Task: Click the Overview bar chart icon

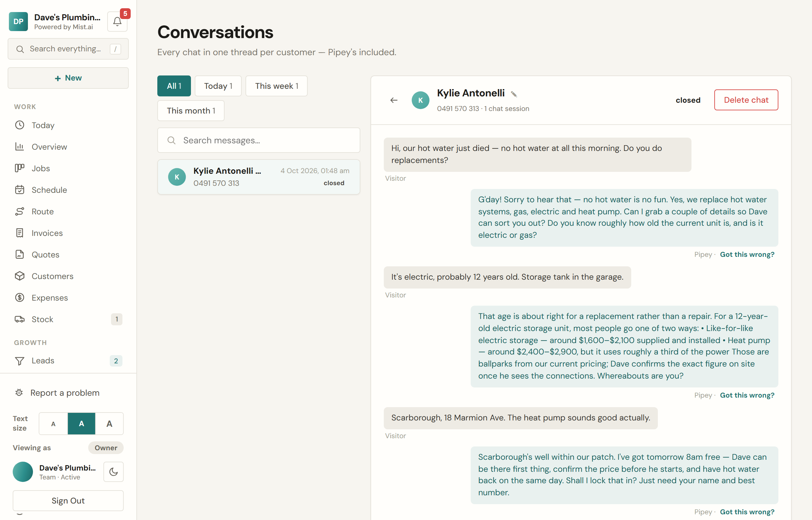Action: pos(20,146)
